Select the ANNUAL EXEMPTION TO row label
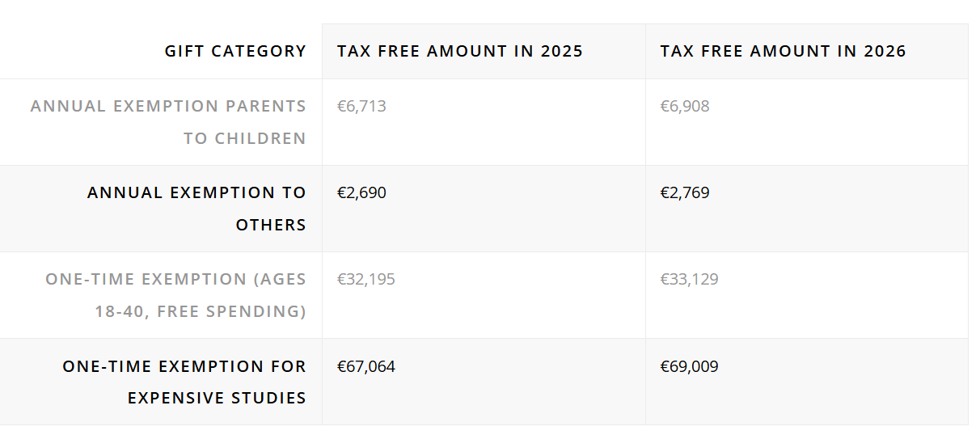The image size is (980, 435). pos(196,192)
